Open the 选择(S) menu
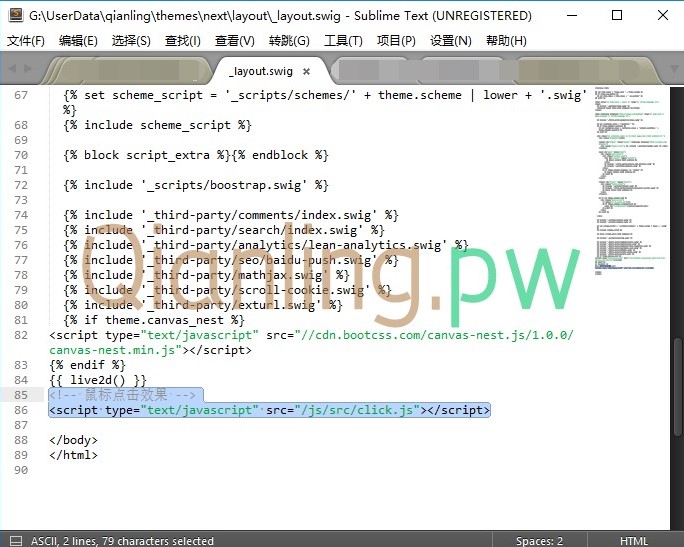The height and width of the screenshot is (547, 684). [131, 41]
